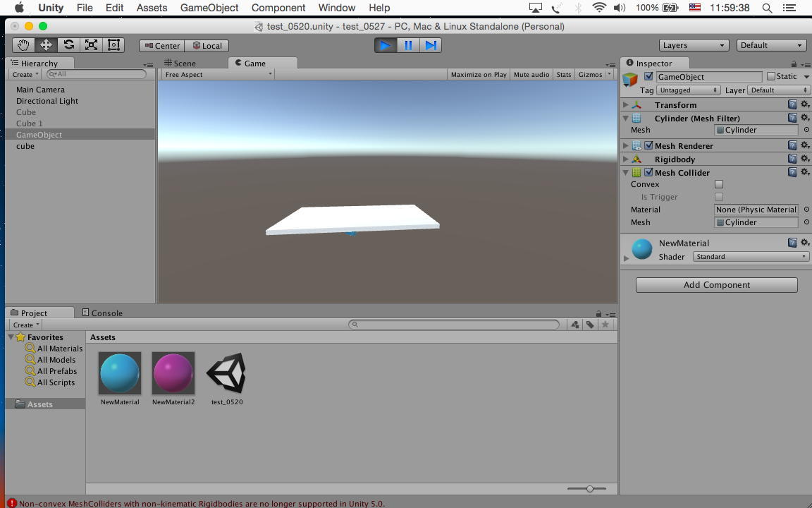Select the Rect transform tool
The image size is (812, 508).
(x=113, y=45)
